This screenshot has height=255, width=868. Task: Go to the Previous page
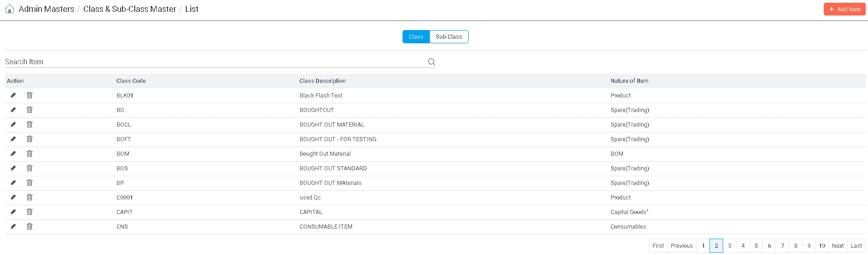(x=681, y=246)
